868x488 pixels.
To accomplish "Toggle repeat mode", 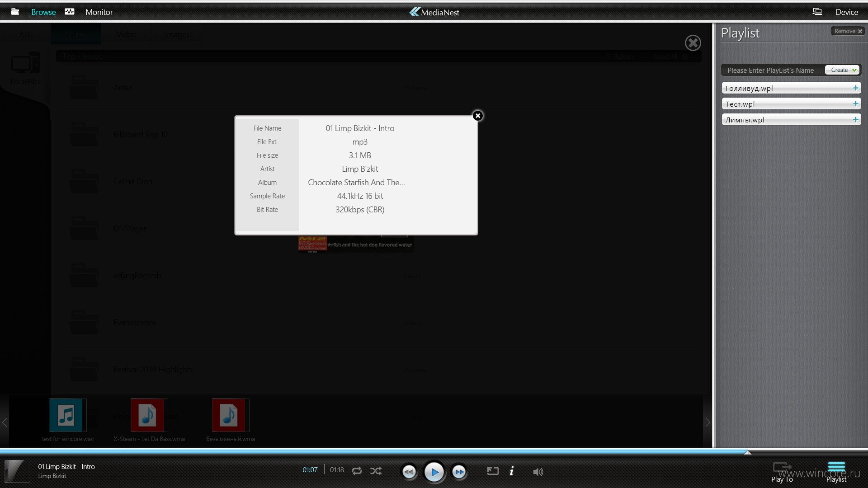I will click(357, 471).
